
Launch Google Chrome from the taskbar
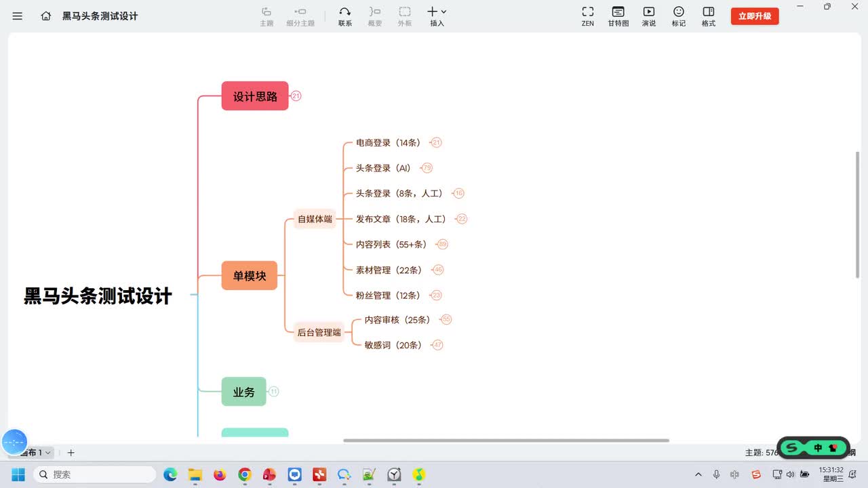point(245,474)
